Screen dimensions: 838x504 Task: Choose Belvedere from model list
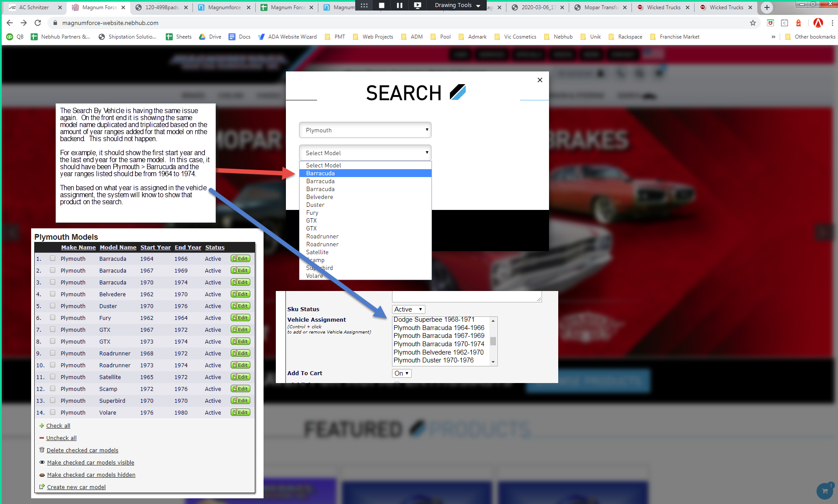coord(365,197)
